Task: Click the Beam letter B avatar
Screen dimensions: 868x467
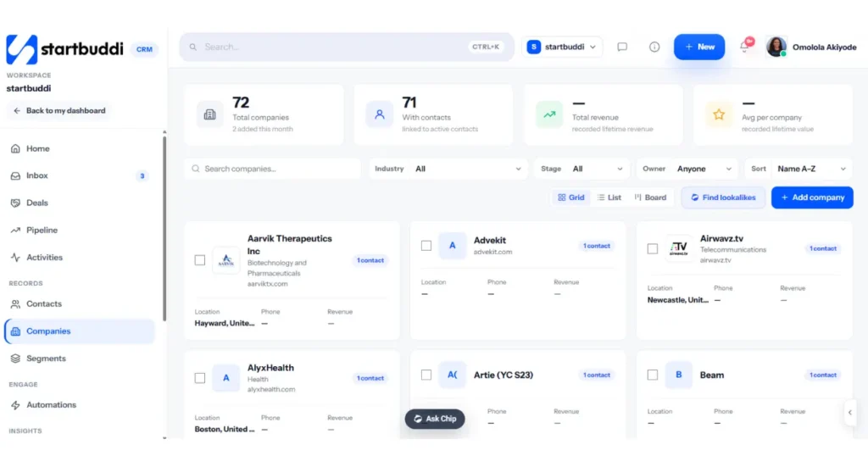Action: pyautogui.click(x=679, y=375)
